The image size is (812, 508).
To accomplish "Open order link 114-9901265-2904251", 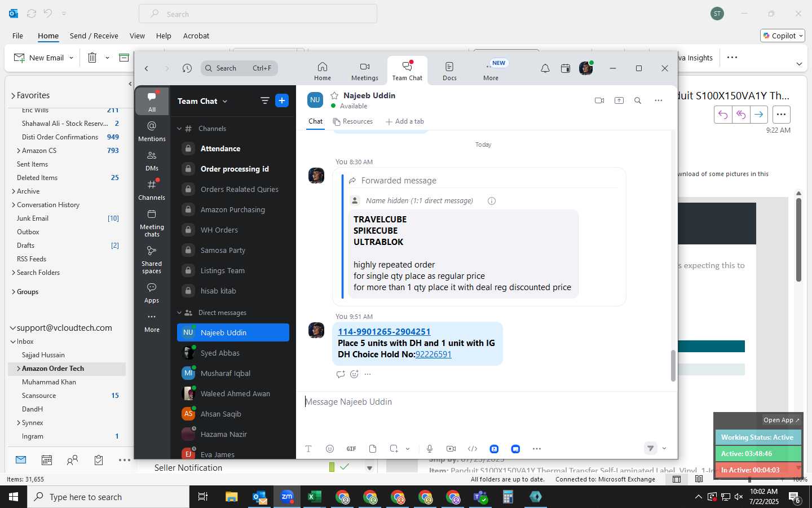I will tap(384, 332).
